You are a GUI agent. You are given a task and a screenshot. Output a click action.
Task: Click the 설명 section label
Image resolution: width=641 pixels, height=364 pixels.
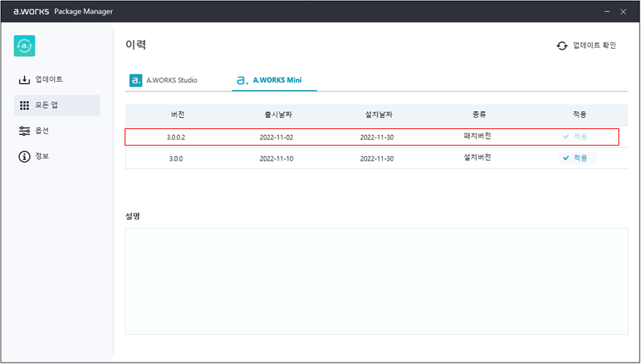pos(133,216)
